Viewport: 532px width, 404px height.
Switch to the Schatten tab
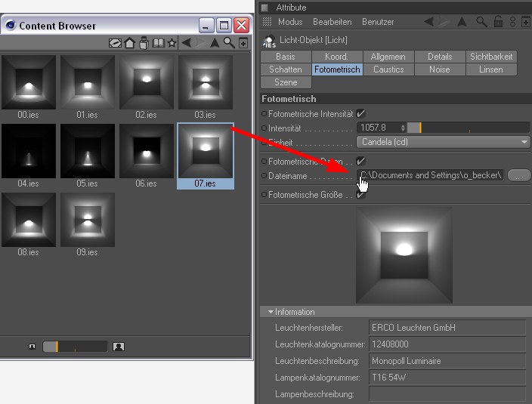tap(285, 69)
